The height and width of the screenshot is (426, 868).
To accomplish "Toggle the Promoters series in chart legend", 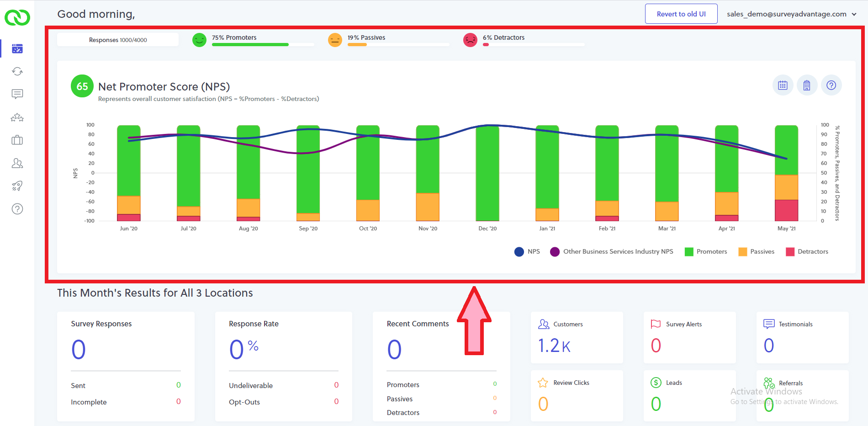I will coord(706,252).
